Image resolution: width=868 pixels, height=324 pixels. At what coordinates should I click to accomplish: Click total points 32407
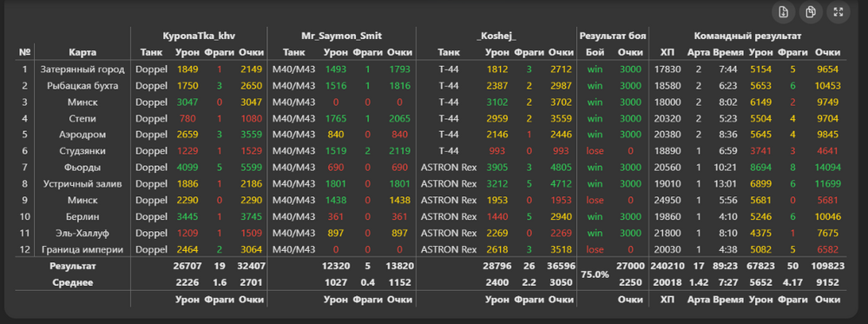252,267
